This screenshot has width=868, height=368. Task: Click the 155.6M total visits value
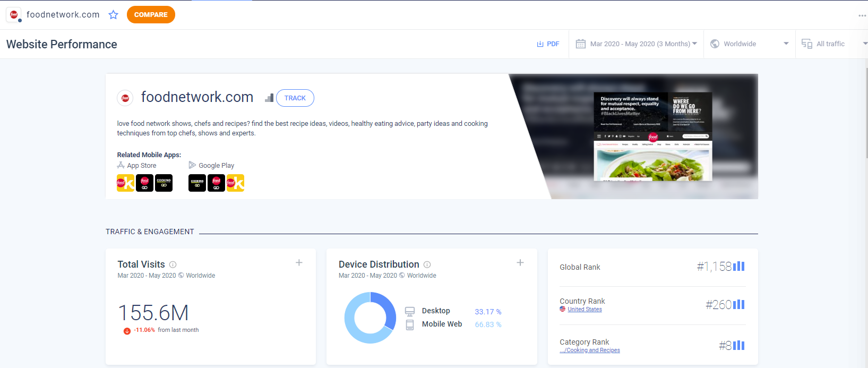[x=153, y=313]
